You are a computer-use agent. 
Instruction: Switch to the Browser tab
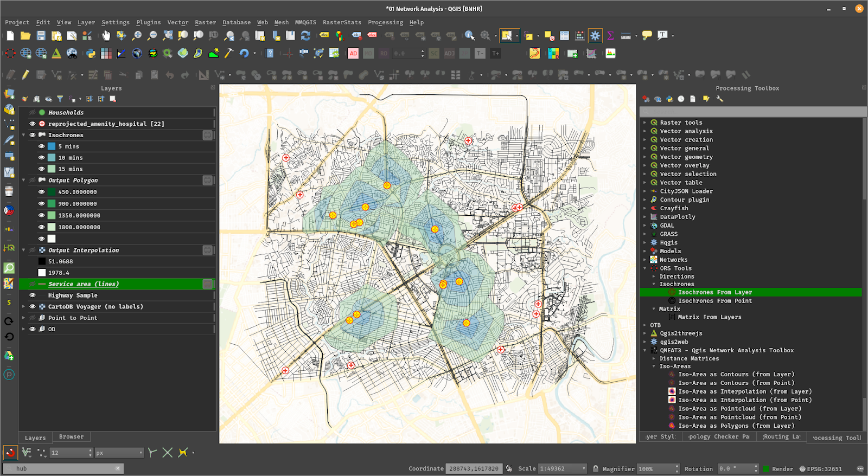coord(71,437)
